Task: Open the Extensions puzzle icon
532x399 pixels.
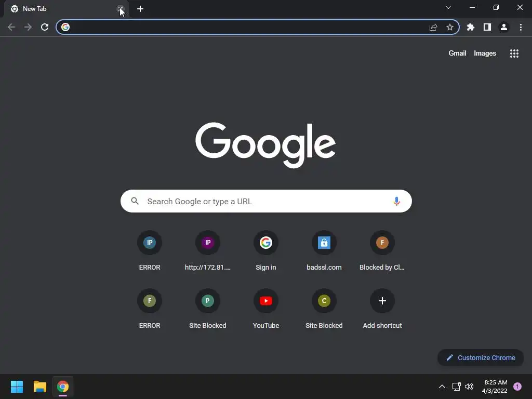Action: [x=471, y=27]
